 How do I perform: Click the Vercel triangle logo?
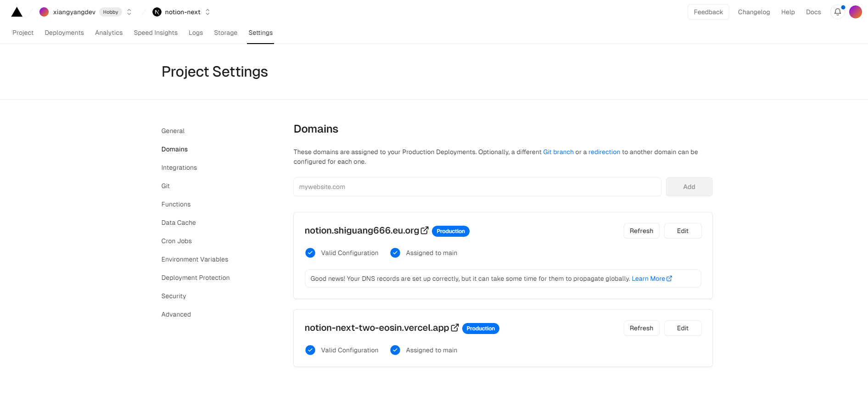(17, 12)
